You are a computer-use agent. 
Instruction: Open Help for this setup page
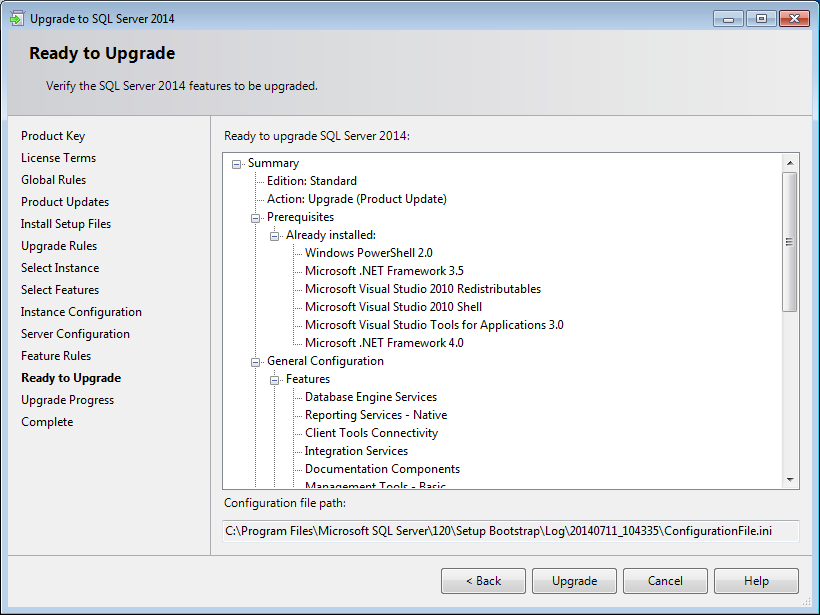[x=756, y=581]
